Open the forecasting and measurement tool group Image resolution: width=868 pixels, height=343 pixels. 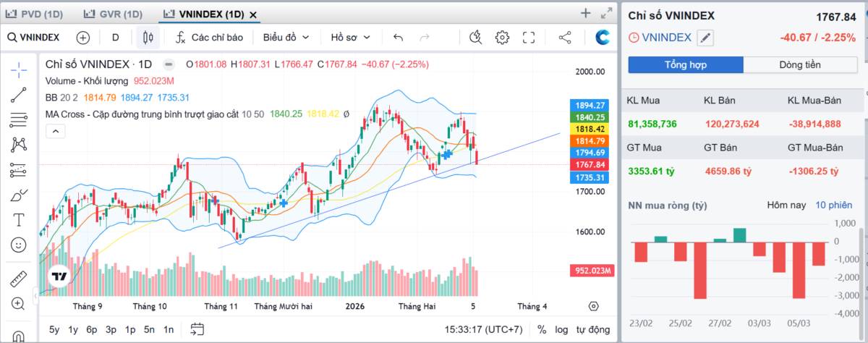point(19,170)
